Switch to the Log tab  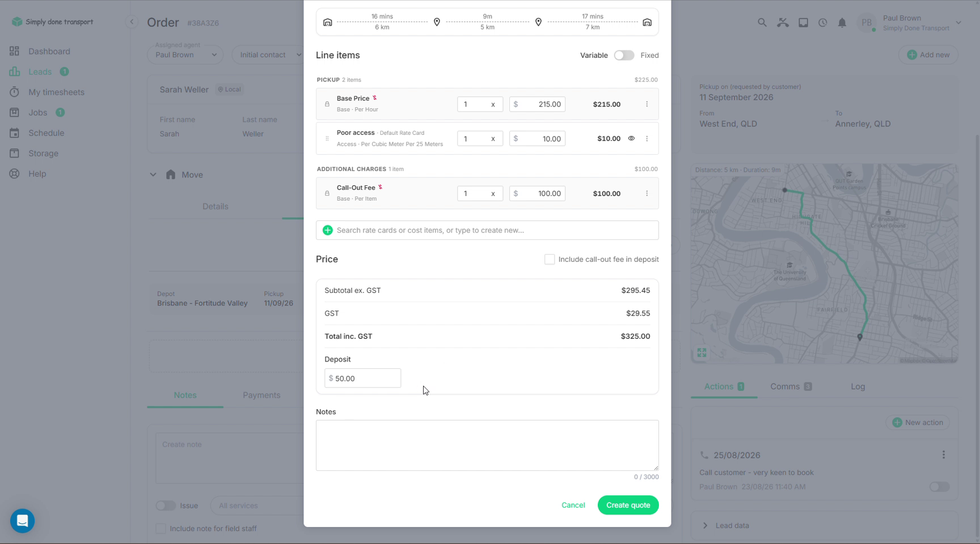click(857, 386)
